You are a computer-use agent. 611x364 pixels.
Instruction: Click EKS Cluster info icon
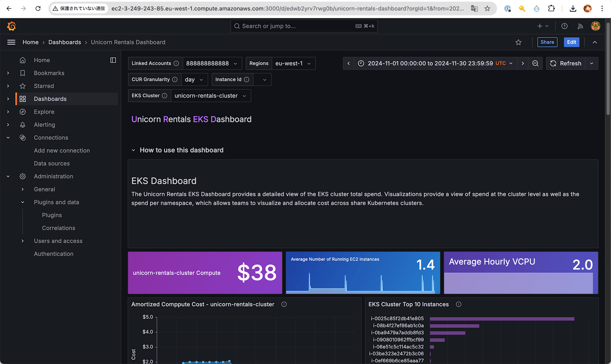164,96
